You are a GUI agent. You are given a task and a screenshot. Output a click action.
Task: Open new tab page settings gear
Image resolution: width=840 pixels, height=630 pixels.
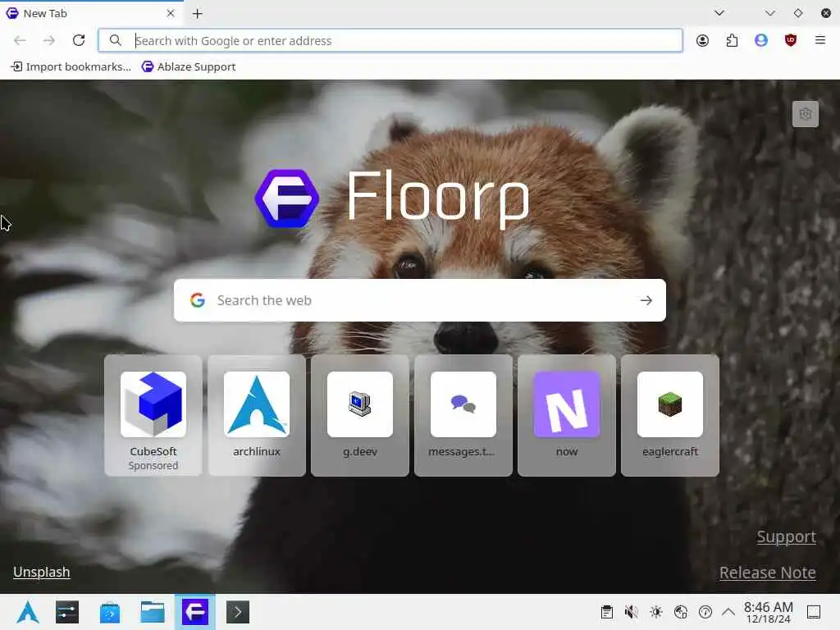pos(806,114)
